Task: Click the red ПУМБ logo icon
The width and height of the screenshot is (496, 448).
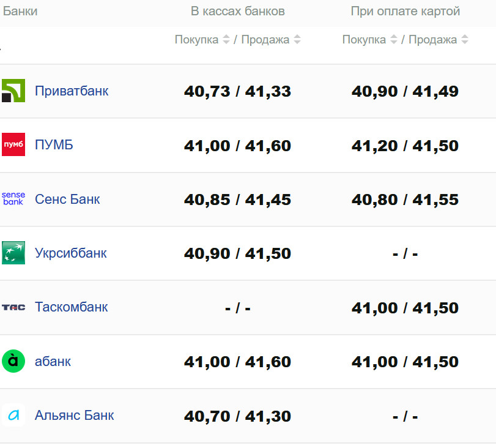Action: [13, 144]
